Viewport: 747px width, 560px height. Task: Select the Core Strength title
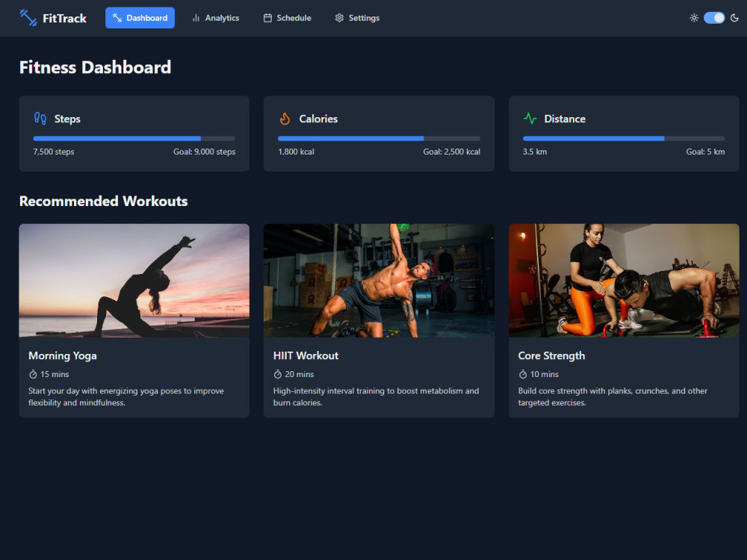[x=552, y=355]
